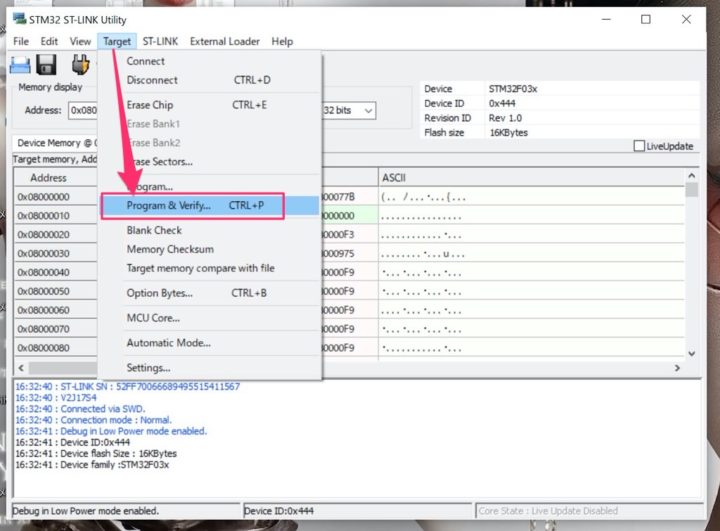Click the Open file toolbar icon

pyautogui.click(x=20, y=65)
